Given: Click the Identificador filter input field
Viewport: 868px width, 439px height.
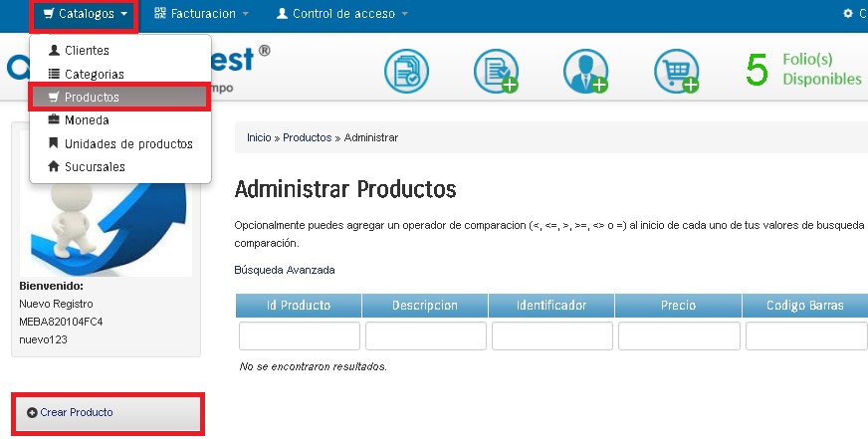Looking at the screenshot, I should pos(551,336).
